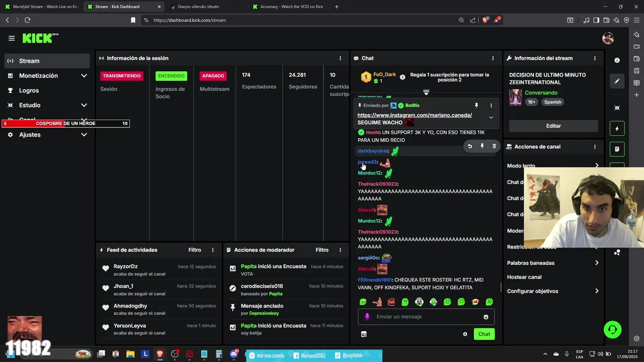The width and height of the screenshot is (644, 362).
Task: Open Discord from the taskbar
Action: 233,354
